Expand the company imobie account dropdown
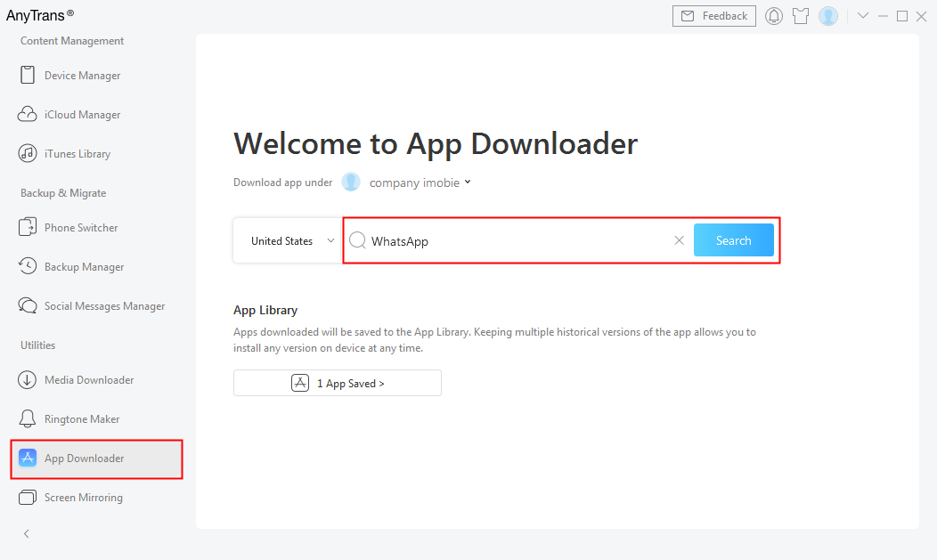Viewport: 937px width, 560px height. point(420,183)
